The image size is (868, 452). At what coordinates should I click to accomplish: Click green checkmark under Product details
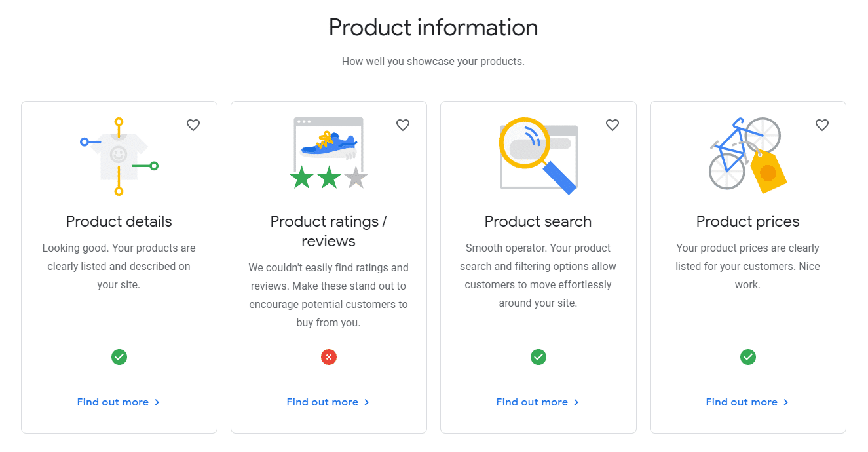(119, 357)
